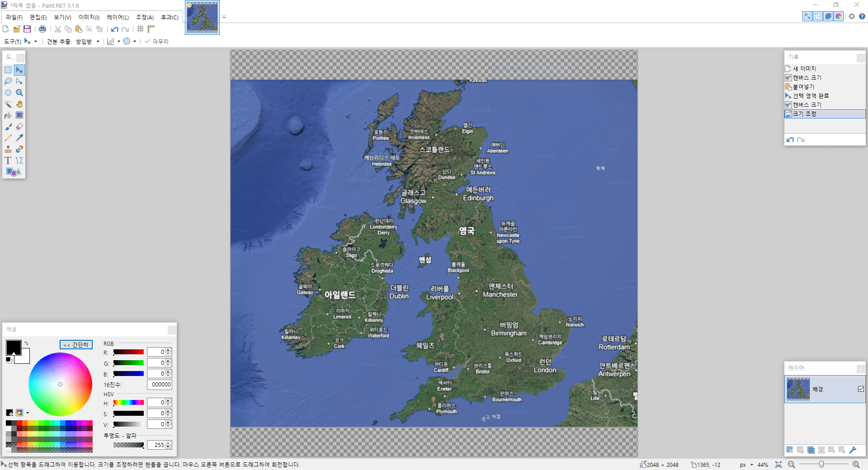Toggle the History window button
This screenshot has height=470, width=868.
[x=818, y=16]
